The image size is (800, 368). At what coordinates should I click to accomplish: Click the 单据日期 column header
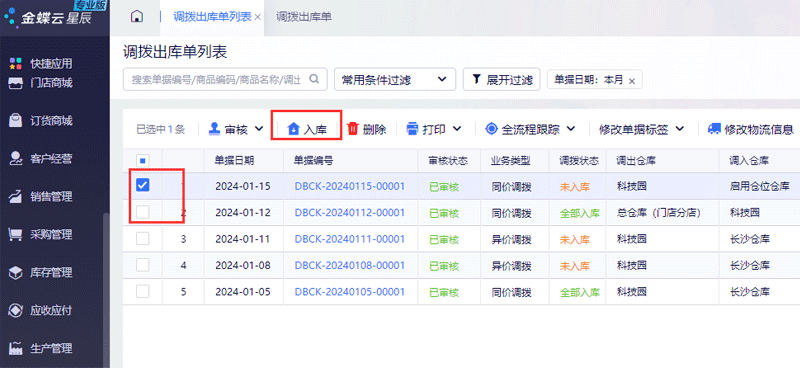(234, 161)
